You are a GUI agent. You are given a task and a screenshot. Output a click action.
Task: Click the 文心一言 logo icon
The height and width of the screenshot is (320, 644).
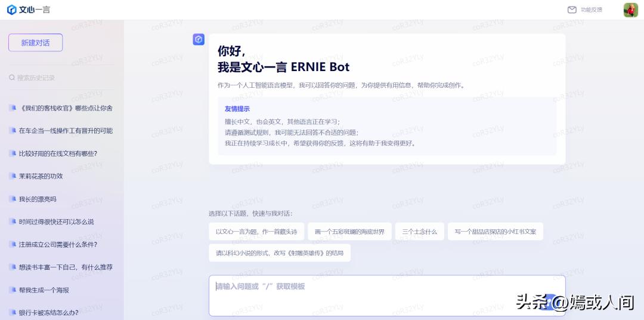click(x=12, y=10)
